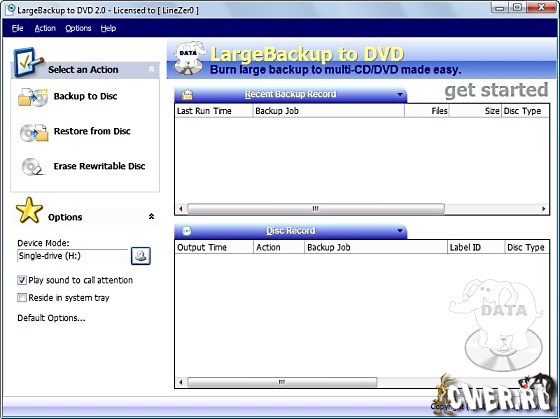Open the Options menu
Image resolution: width=560 pixels, height=419 pixels.
[x=78, y=28]
